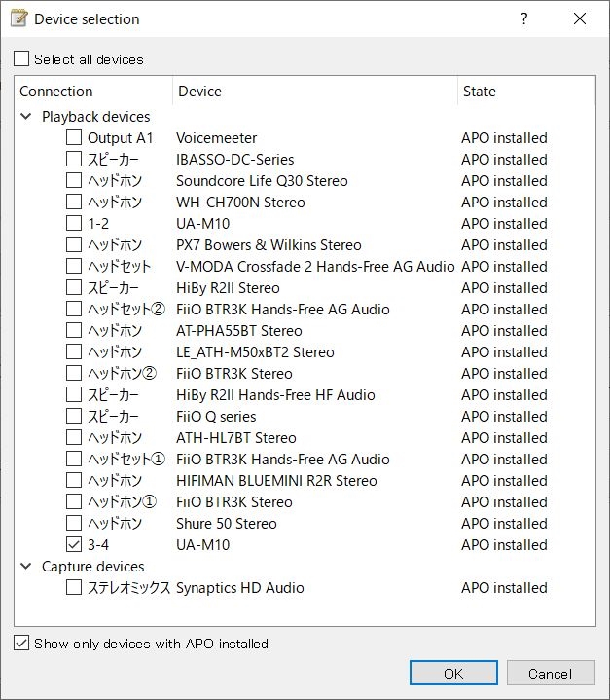Enable the Synaptics HD Audio capture device
This screenshot has width=610, height=700.
point(74,588)
